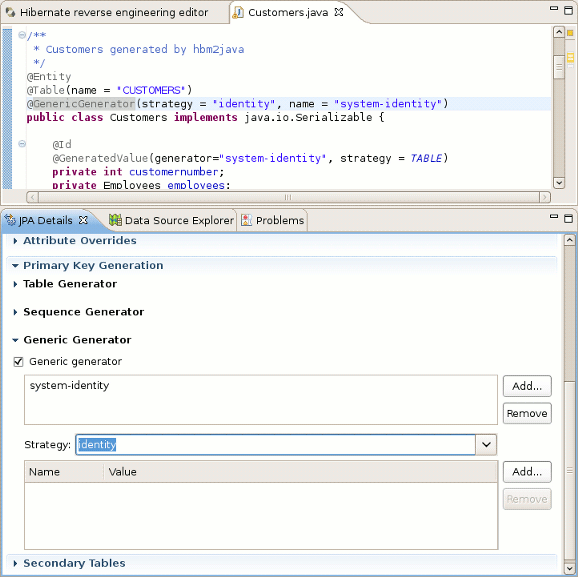Viewport: 578px width, 577px height.
Task: Click the overview ruler top annotation square
Action: pyautogui.click(x=570, y=33)
